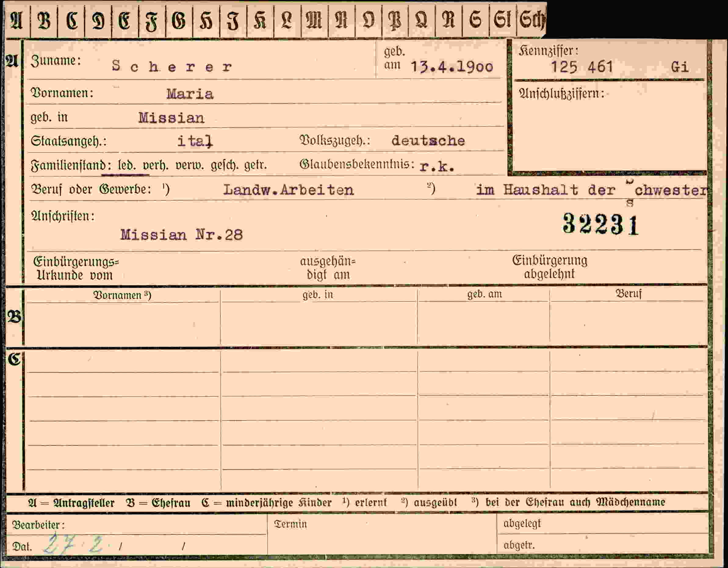Image resolution: width=728 pixels, height=568 pixels.
Task: Click the ausgehändigt am label
Action: pyautogui.click(x=328, y=268)
